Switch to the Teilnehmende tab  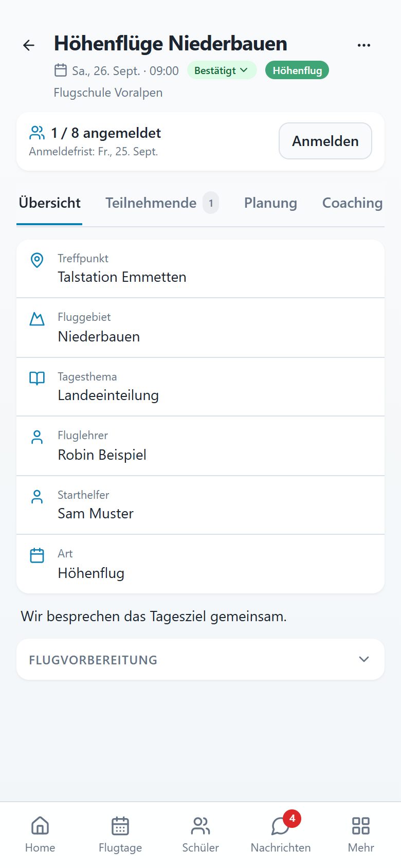pyautogui.click(x=162, y=203)
